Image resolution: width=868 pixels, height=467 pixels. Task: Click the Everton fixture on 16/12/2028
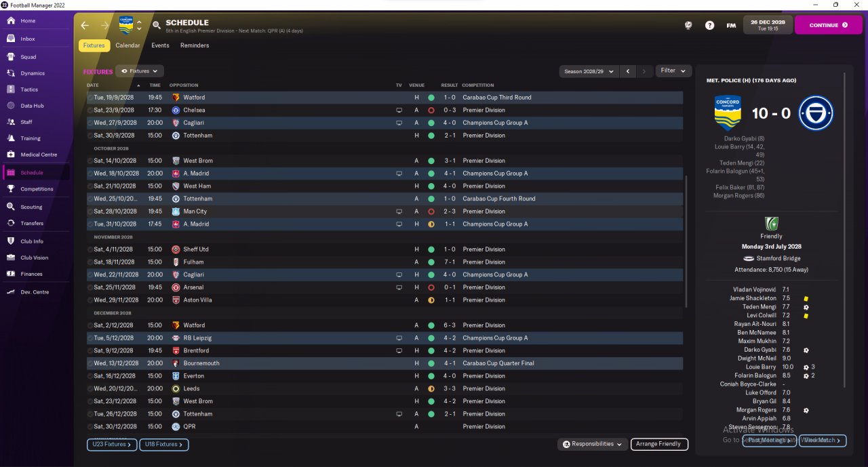[384, 375]
